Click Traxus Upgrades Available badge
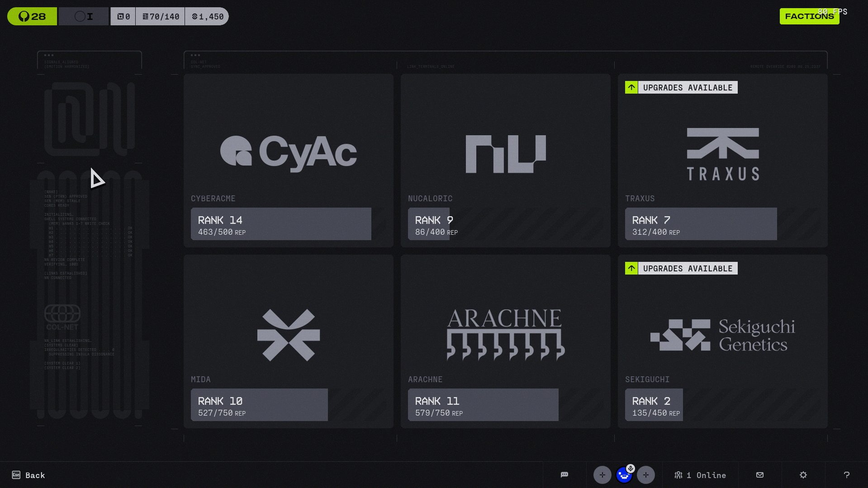This screenshot has height=488, width=868. pos(681,87)
